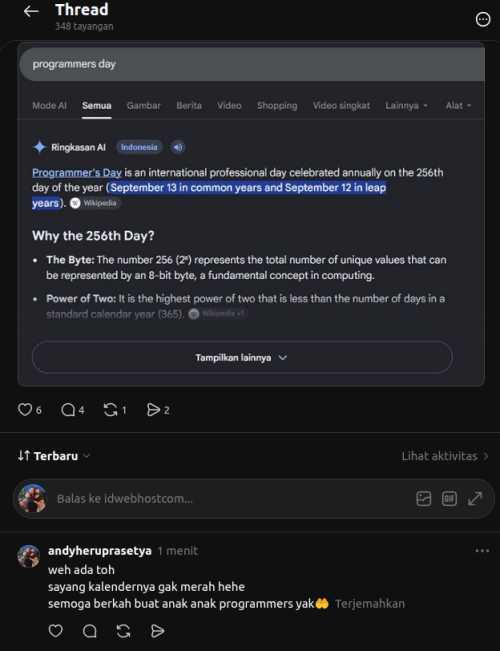500x651 pixels.
Task: Open the Lihat aktivitas link
Action: pyautogui.click(x=445, y=456)
